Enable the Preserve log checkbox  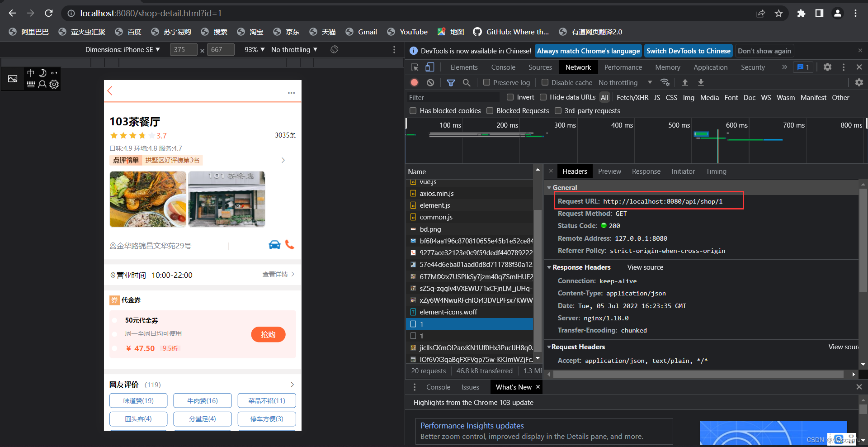coord(486,82)
